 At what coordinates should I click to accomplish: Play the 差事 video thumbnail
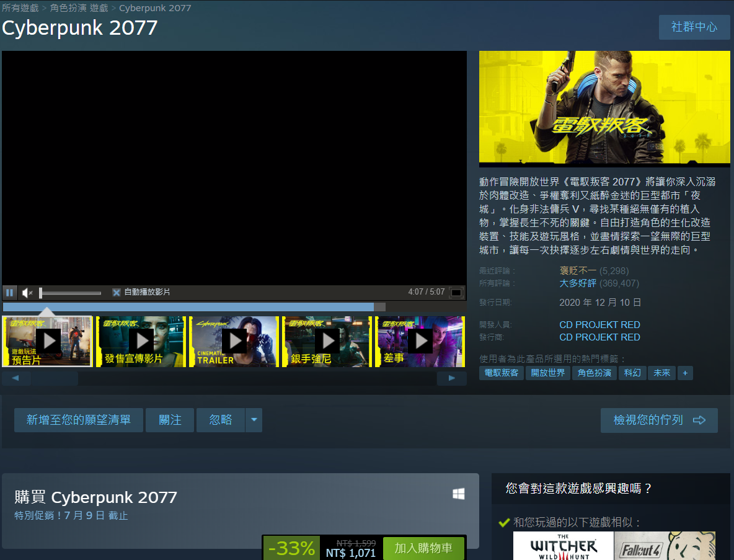pos(420,341)
